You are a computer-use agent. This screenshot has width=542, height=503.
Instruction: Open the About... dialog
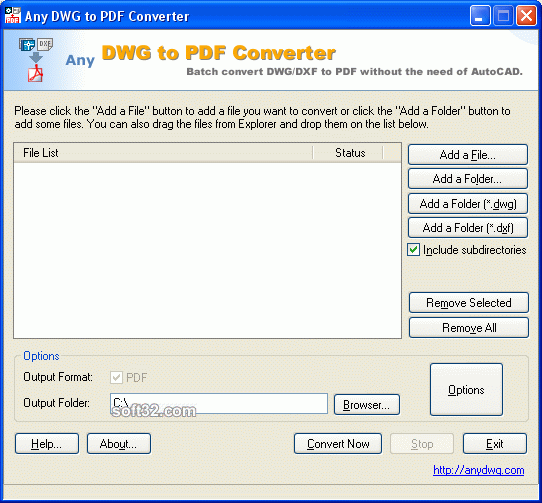click(119, 444)
